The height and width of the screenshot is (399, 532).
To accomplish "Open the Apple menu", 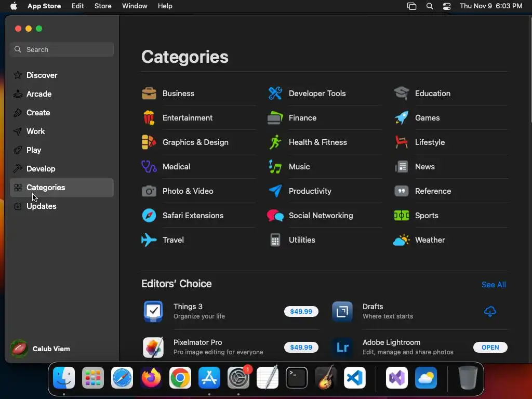I will pyautogui.click(x=14, y=6).
